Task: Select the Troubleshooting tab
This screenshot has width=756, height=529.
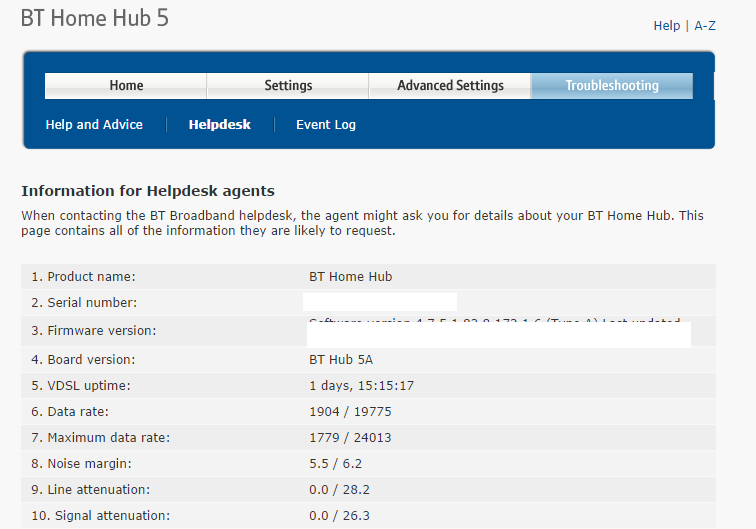Action: [612, 86]
